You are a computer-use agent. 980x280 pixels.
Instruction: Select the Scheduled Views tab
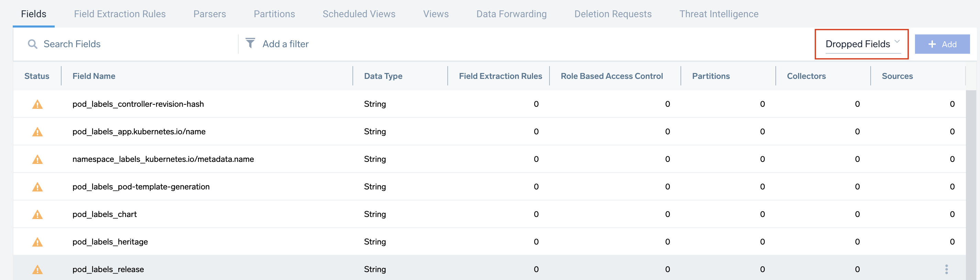(359, 14)
